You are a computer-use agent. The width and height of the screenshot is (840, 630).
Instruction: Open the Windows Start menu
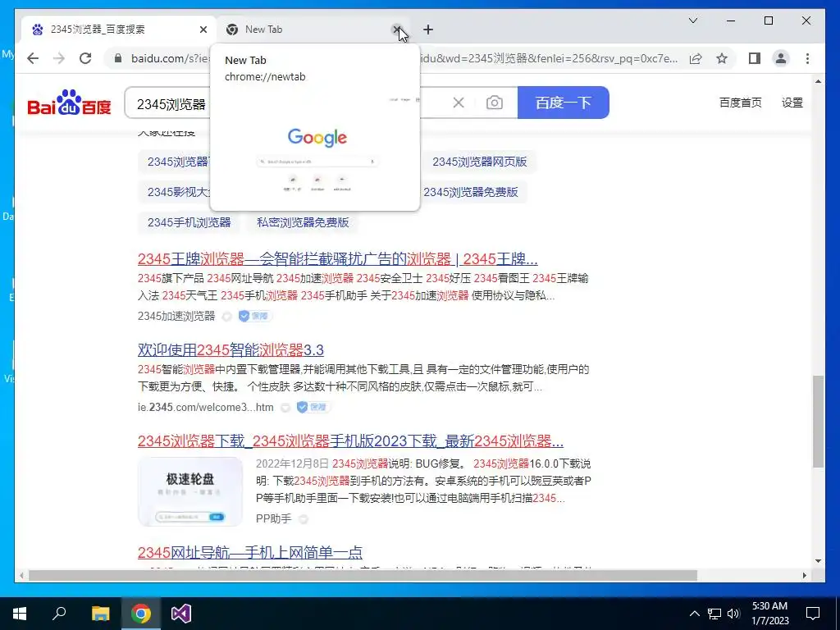pyautogui.click(x=20, y=614)
